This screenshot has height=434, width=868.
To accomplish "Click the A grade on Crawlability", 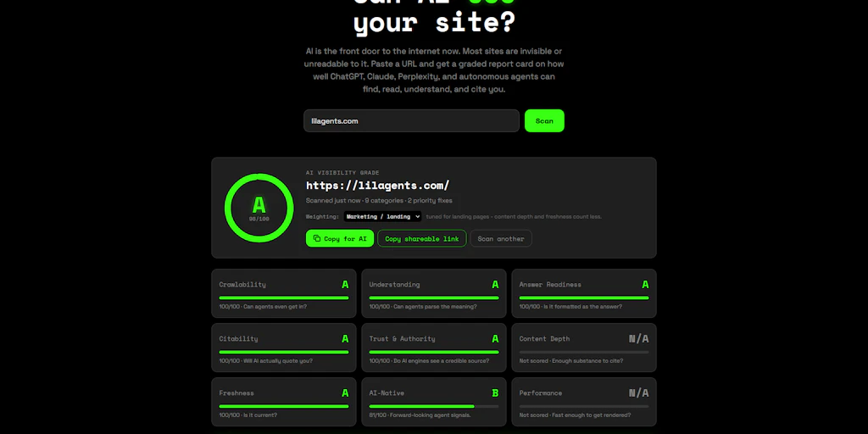I will 345,285.
